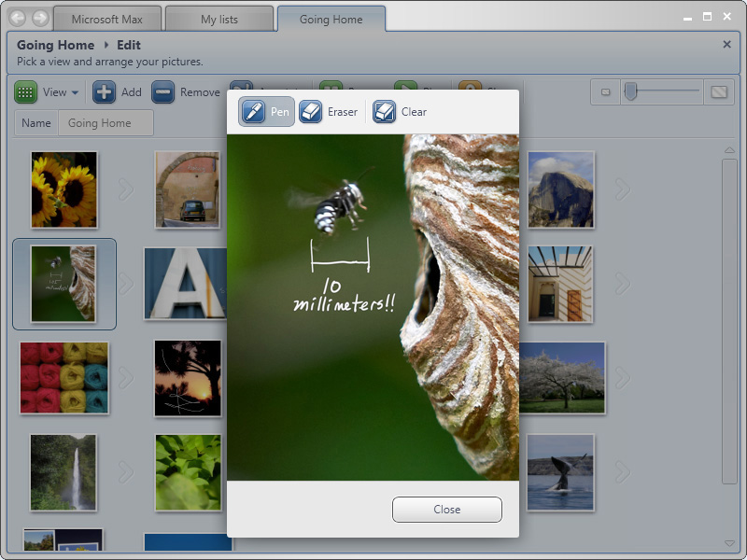747x560 pixels.
Task: Click the down arrow of the scrollbar
Action: [x=729, y=542]
